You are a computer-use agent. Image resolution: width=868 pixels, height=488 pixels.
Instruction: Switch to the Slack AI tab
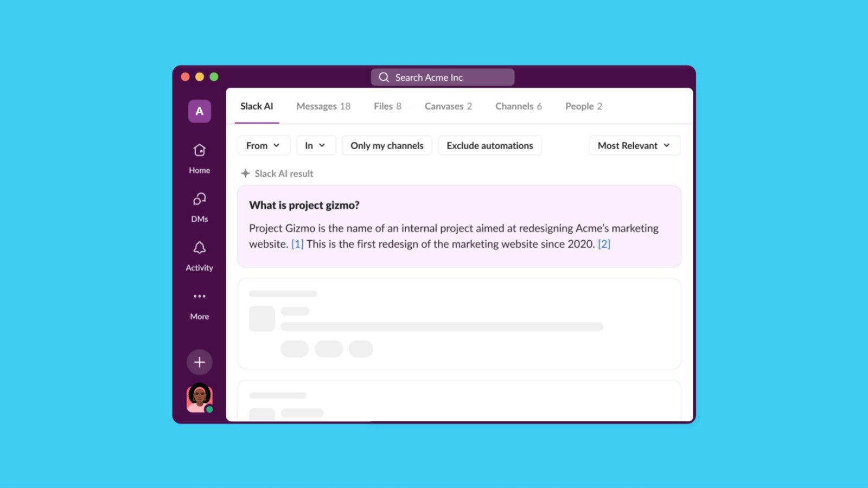click(x=257, y=106)
